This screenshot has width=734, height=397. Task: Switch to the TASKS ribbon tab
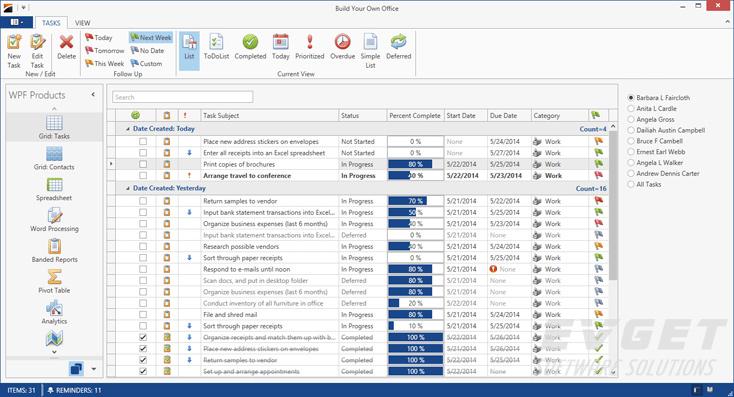coord(51,23)
